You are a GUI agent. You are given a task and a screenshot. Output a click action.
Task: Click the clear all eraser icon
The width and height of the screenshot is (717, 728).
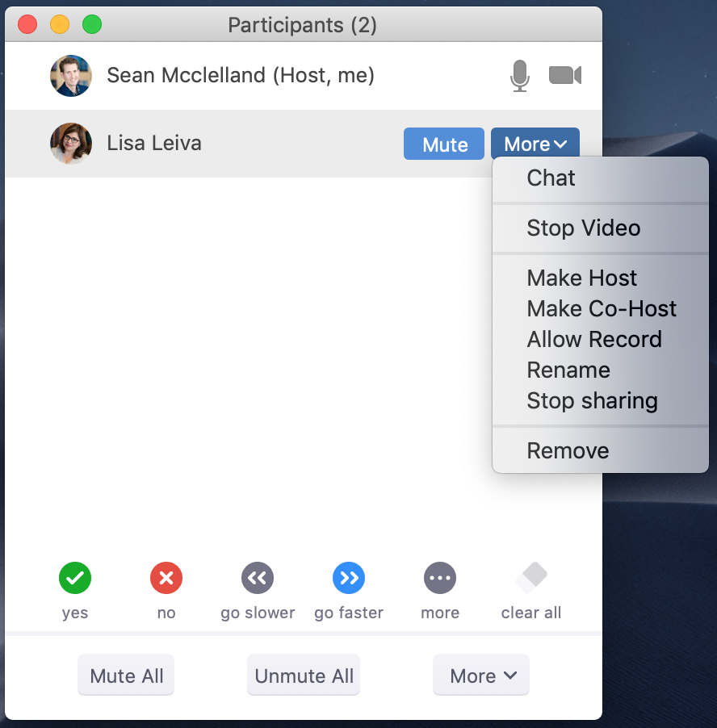click(531, 578)
